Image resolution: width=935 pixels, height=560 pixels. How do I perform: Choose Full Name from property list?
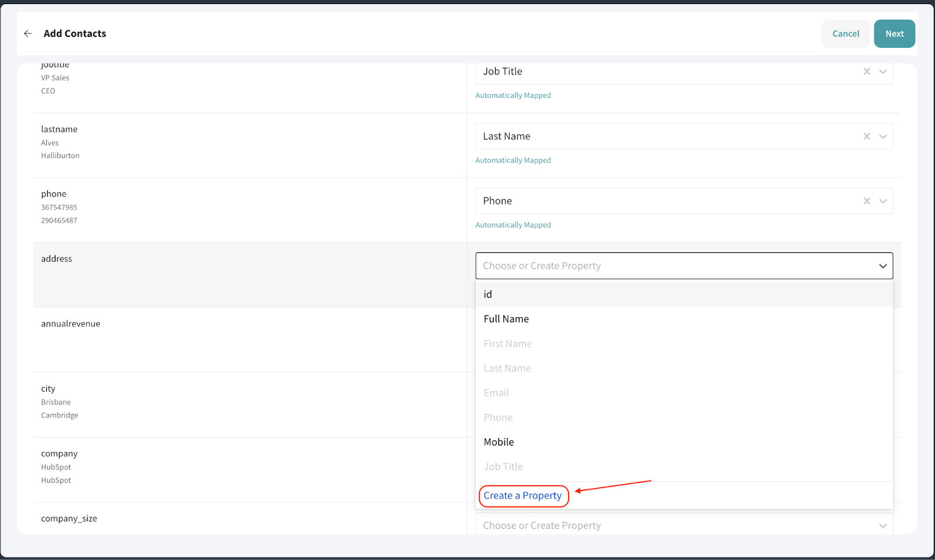506,319
